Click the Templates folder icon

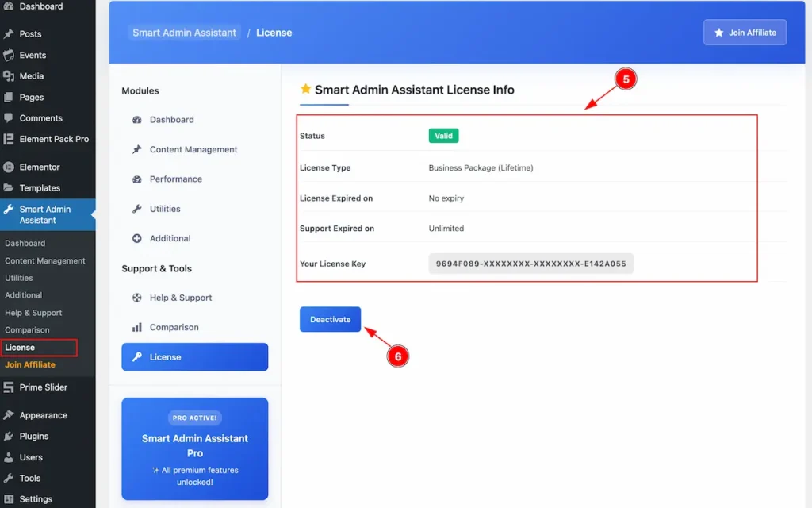tap(8, 187)
